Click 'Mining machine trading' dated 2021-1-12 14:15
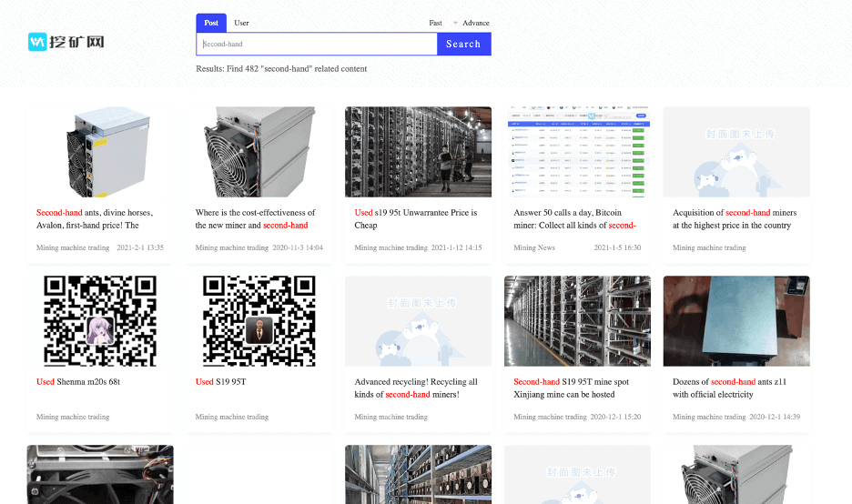Image resolution: width=852 pixels, height=504 pixels. (391, 247)
